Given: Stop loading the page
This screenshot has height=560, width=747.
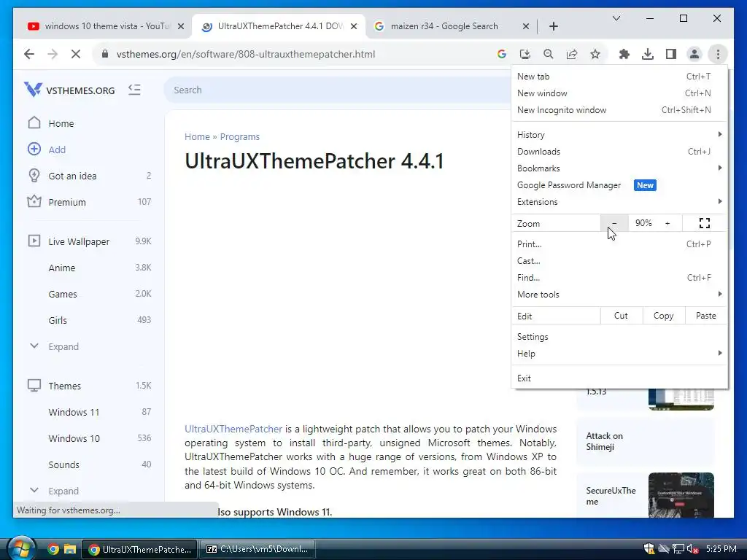Looking at the screenshot, I should [76, 54].
